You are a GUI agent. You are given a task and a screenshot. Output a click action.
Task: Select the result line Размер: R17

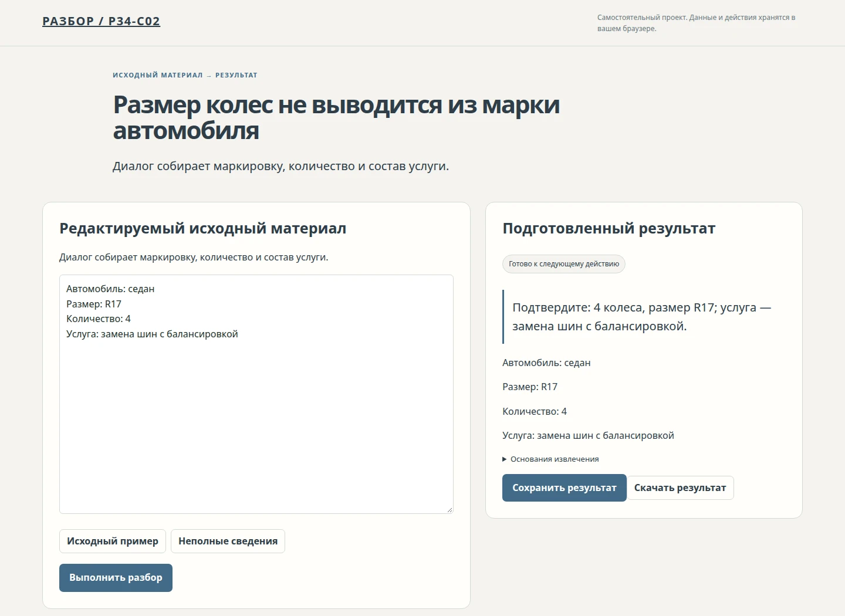[x=530, y=387]
